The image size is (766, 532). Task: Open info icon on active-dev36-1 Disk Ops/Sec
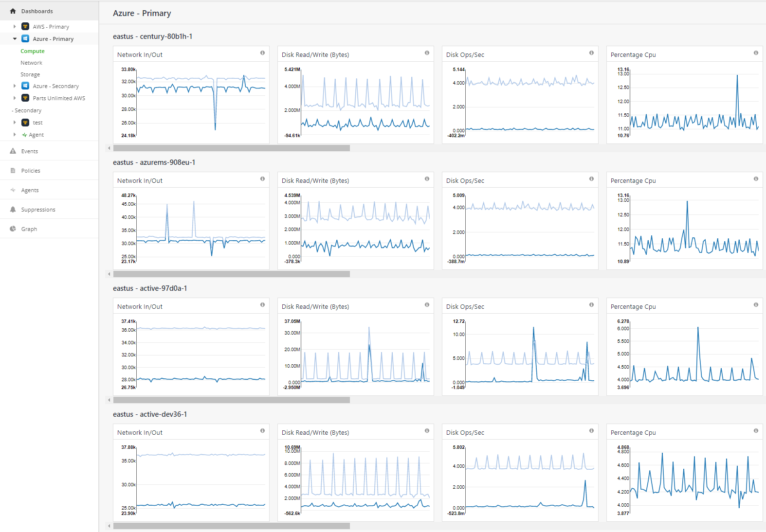pos(591,431)
